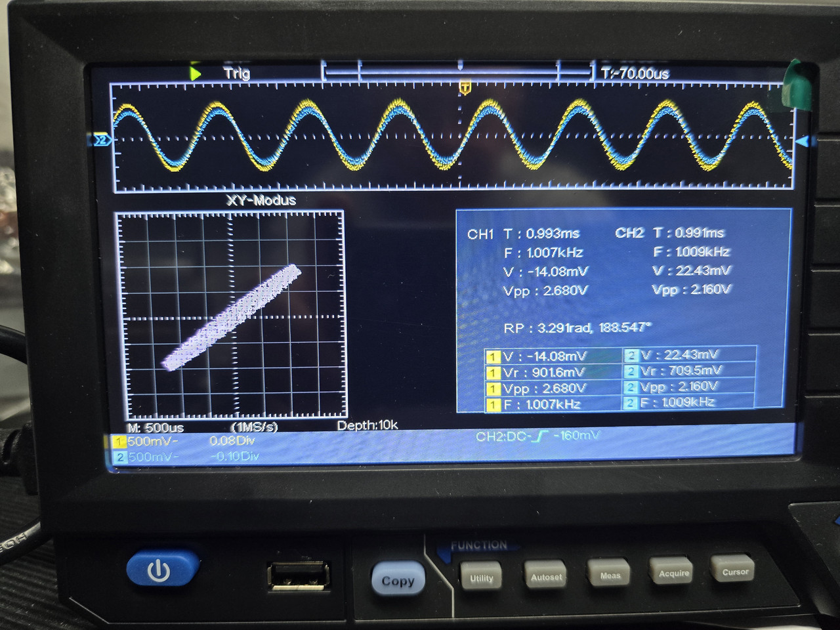Click the USB port on front panel
Screen dimensions: 840x630
[x=299, y=576]
